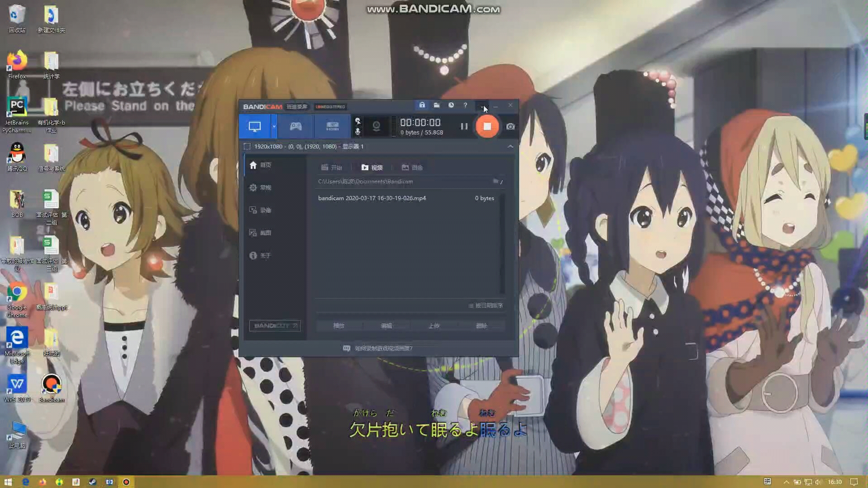
Task: Open BOB desktop icon
Action: pyautogui.click(x=17, y=203)
